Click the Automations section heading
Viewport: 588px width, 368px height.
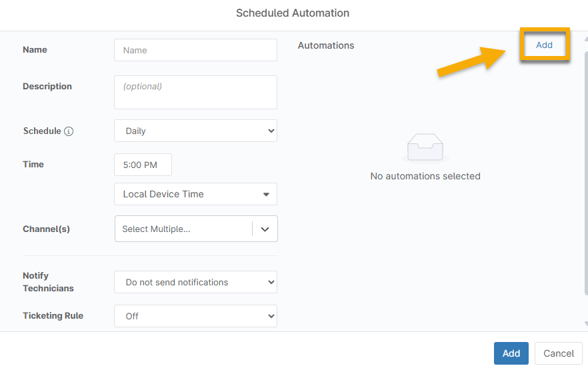pos(326,45)
